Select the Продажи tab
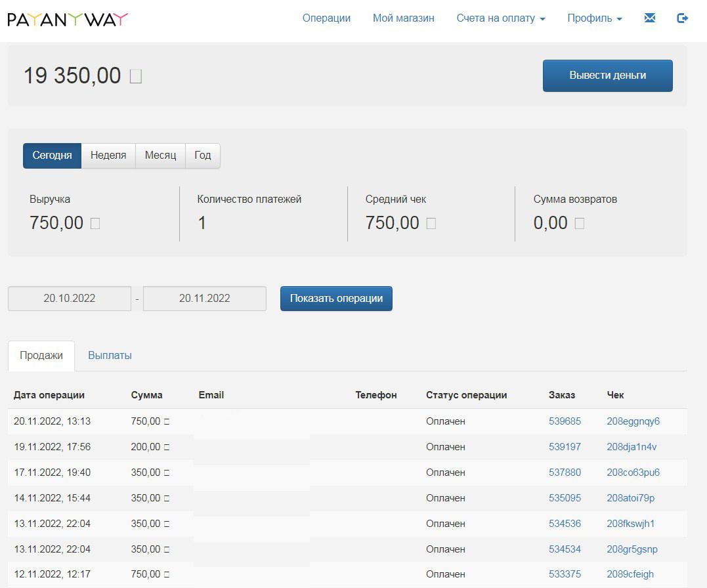 click(41, 355)
